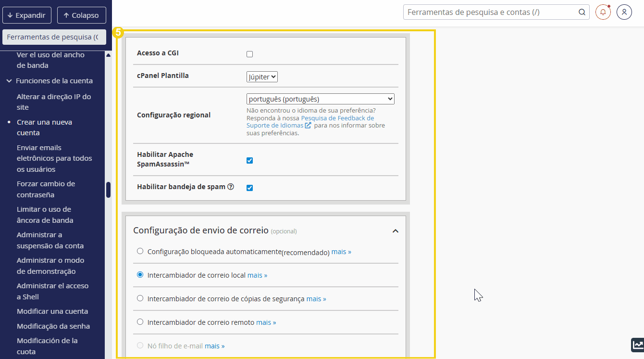Open Modificar una cuenta in the sidebar
Screen dimensions: 644x359
point(52,311)
